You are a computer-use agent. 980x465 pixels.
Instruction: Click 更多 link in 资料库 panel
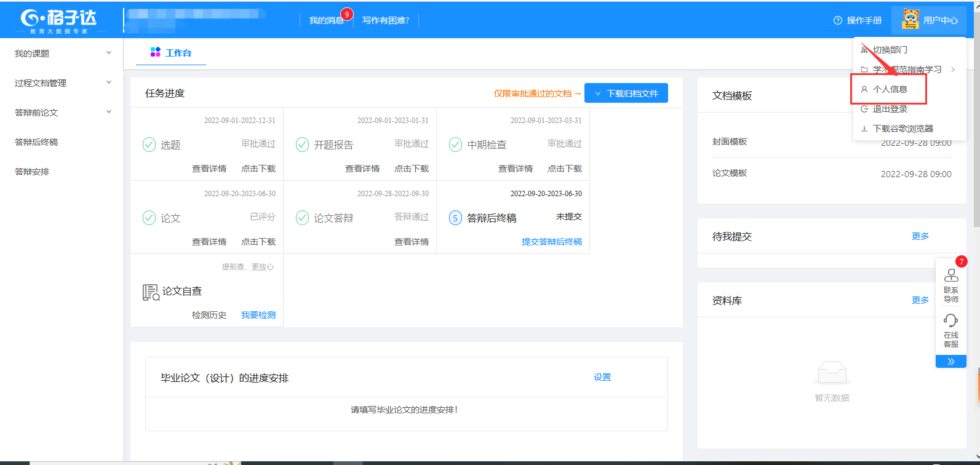920,300
